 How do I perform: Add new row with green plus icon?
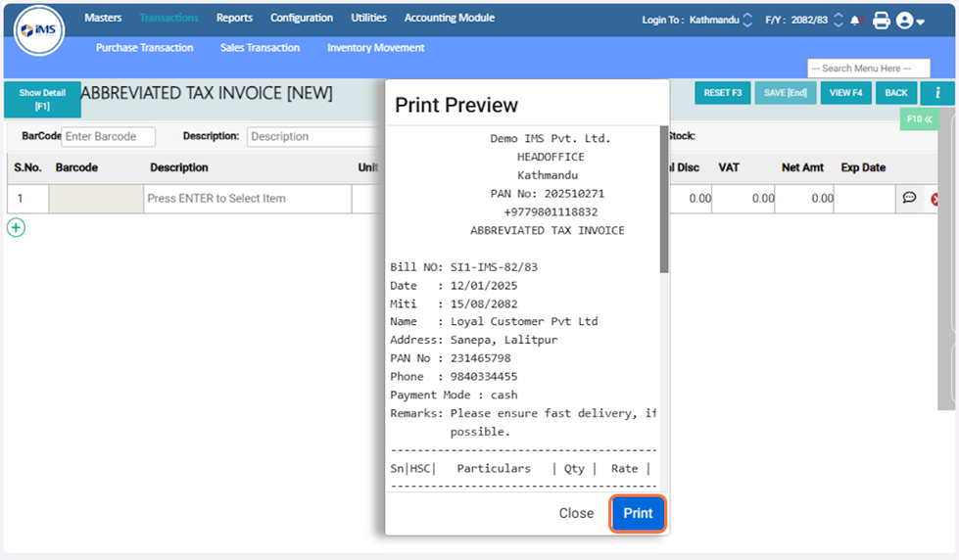click(17, 227)
